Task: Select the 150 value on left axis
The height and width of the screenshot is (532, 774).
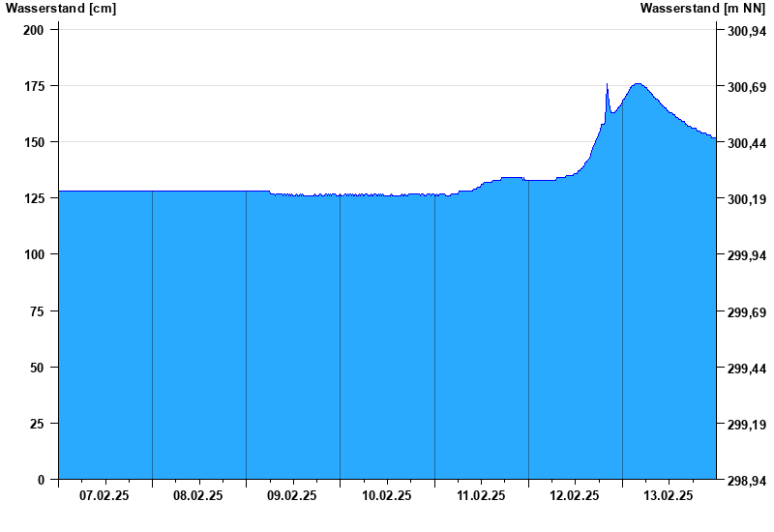Action: tap(34, 142)
